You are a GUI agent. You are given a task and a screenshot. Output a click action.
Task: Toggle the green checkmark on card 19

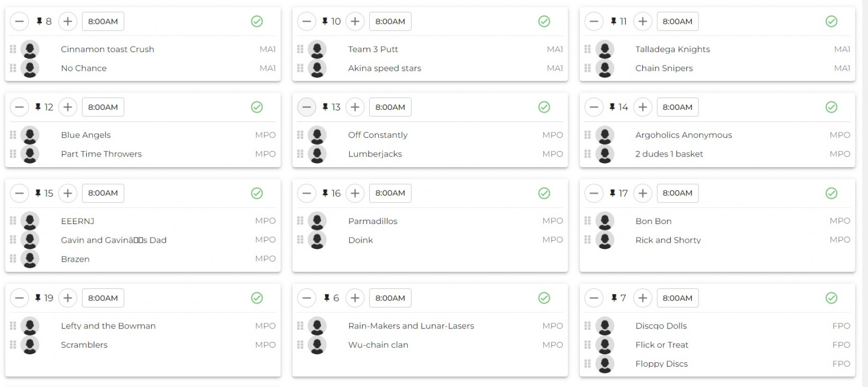click(257, 298)
